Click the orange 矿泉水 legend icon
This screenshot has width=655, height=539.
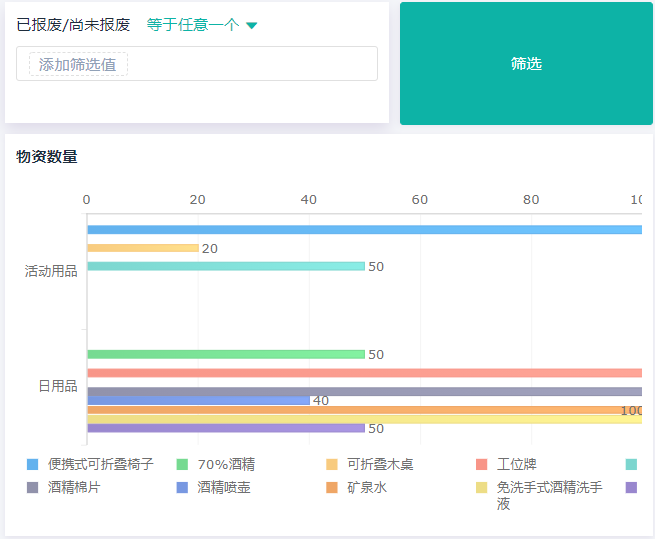[x=332, y=488]
